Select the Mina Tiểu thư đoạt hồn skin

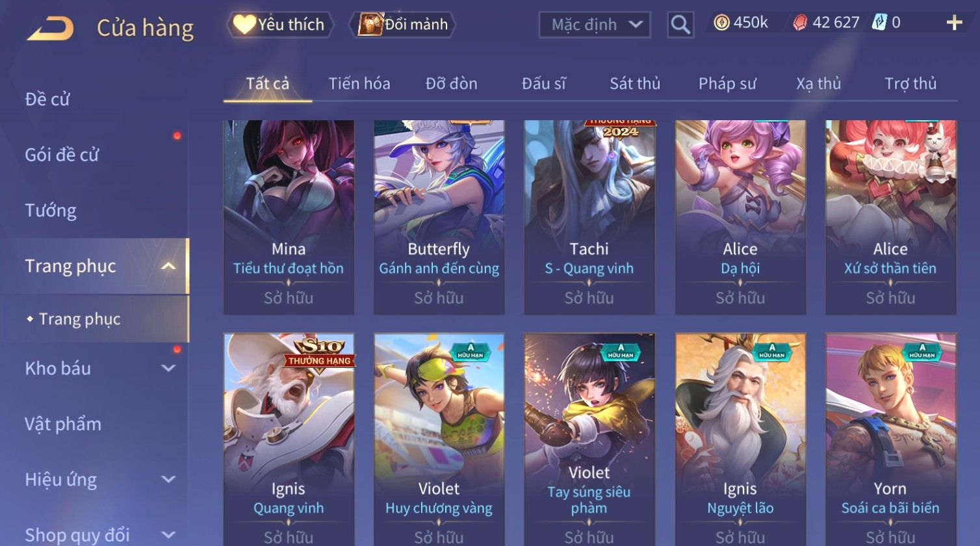(289, 217)
